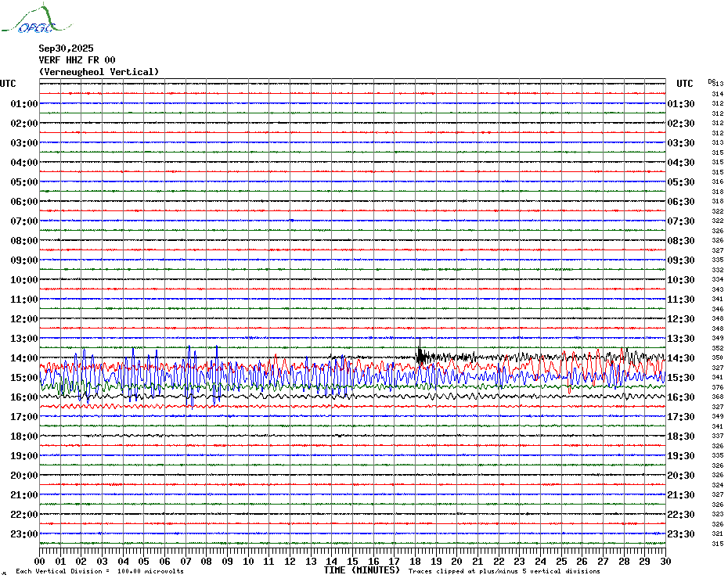728x582 pixels.
Task: Click the '01:00' hour label
Action: [x=24, y=103]
